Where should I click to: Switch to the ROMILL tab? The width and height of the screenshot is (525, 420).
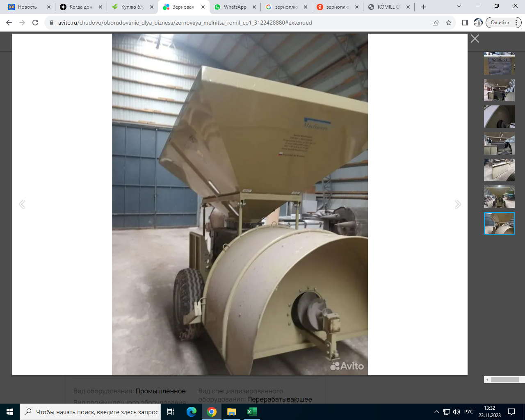click(x=388, y=7)
